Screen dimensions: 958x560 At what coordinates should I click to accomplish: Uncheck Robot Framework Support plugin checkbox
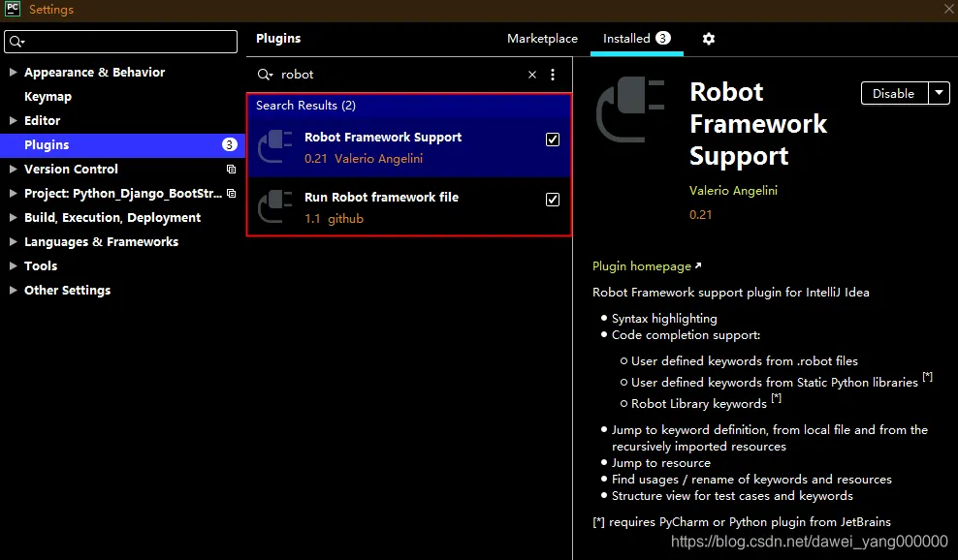[553, 140]
